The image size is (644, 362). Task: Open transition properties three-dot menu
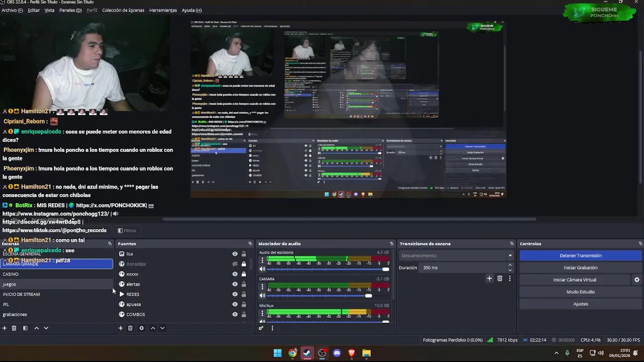pyautogui.click(x=510, y=278)
